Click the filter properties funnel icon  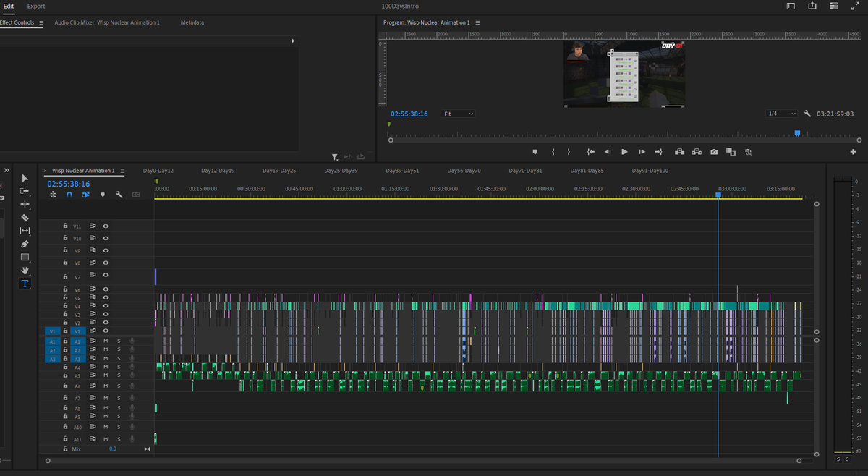pyautogui.click(x=334, y=157)
